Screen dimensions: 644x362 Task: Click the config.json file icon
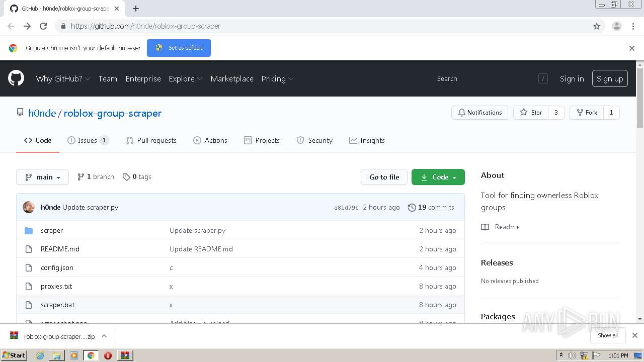29,267
